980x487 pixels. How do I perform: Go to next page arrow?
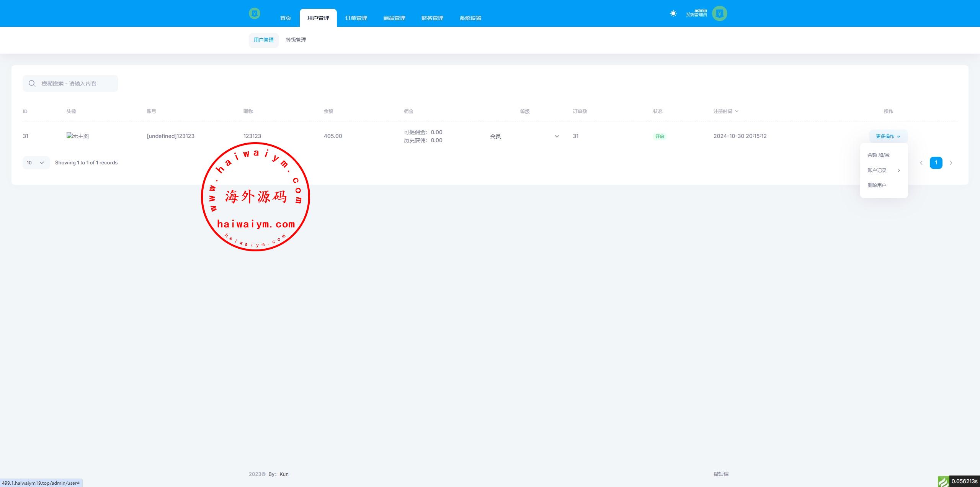coord(951,163)
